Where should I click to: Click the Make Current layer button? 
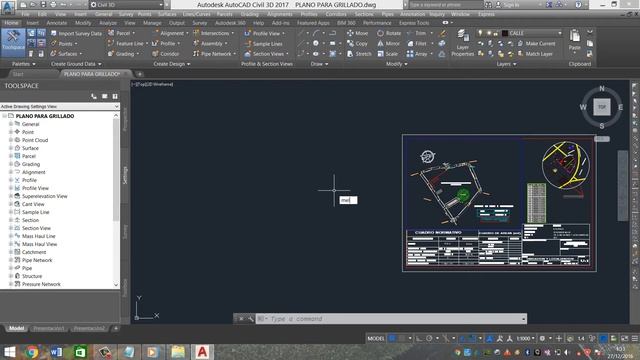coord(536,43)
